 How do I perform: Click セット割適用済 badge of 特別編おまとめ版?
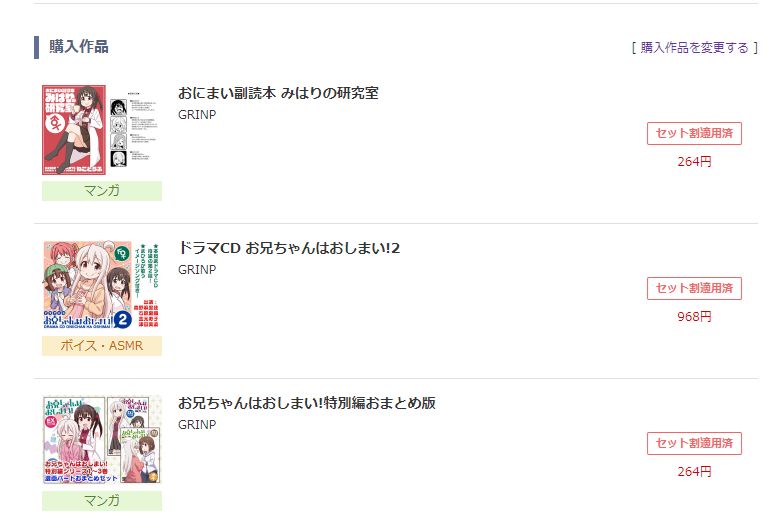(x=694, y=444)
